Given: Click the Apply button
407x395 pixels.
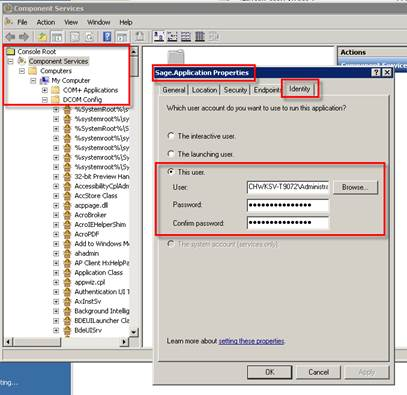Looking at the screenshot, I should click(367, 372).
